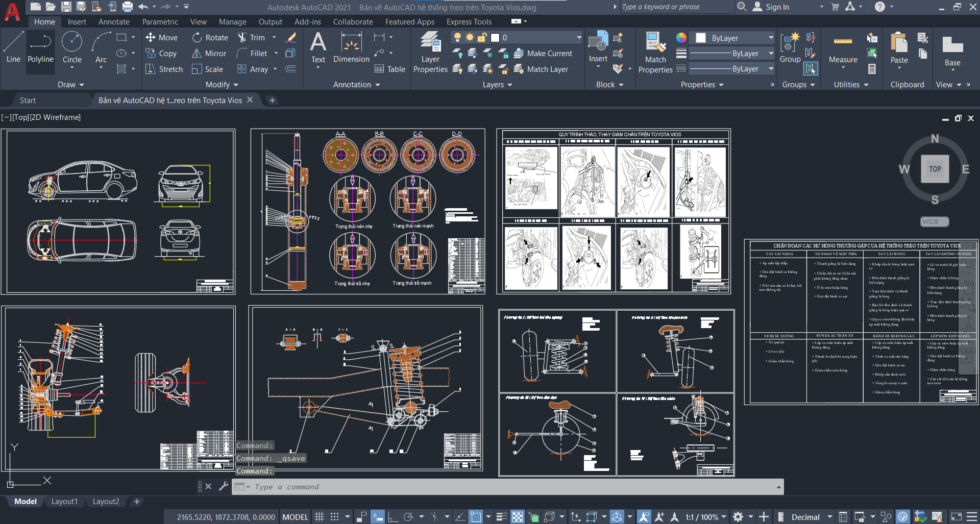This screenshot has width=980, height=524.
Task: Click the Mirror tool
Action: coord(209,53)
